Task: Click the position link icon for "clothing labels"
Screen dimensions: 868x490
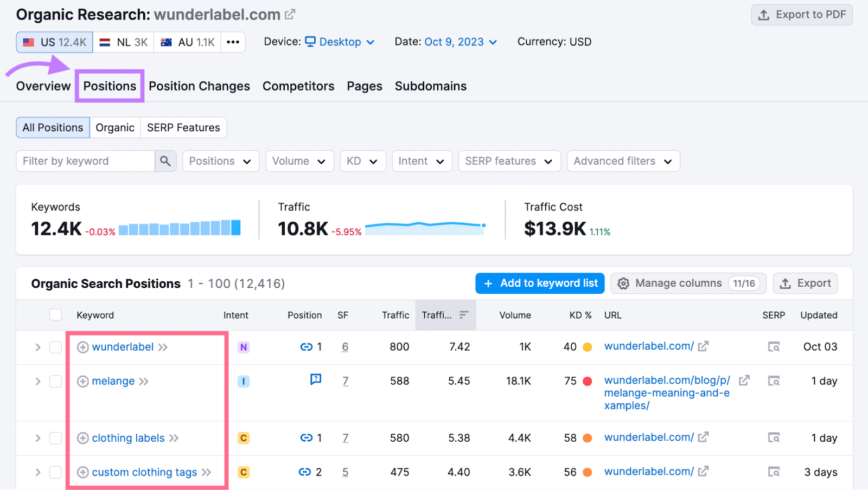Action: point(307,438)
